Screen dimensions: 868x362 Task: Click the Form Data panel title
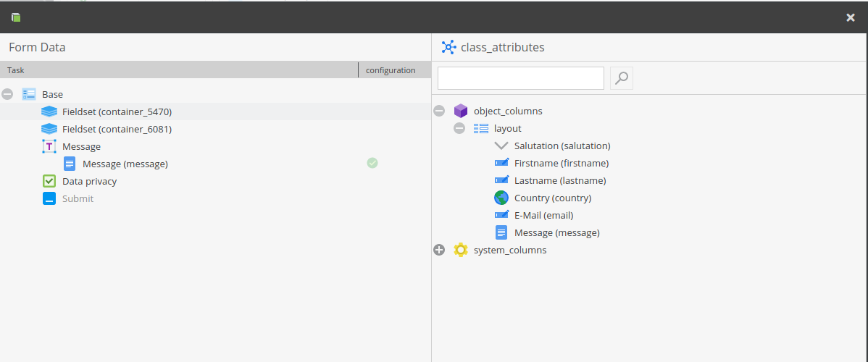(x=37, y=48)
